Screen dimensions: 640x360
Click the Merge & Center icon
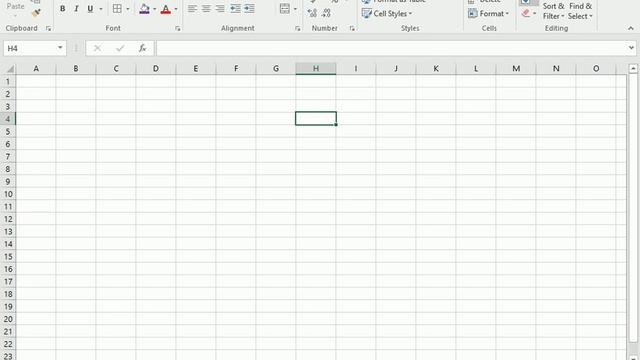pyautogui.click(x=285, y=9)
